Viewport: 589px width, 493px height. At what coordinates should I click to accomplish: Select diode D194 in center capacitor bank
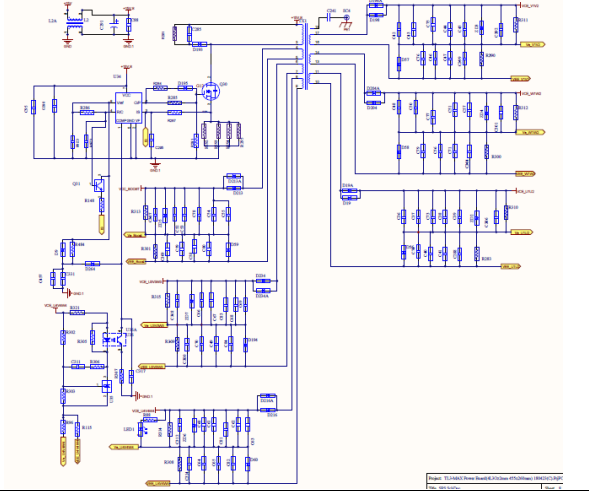click(245, 345)
